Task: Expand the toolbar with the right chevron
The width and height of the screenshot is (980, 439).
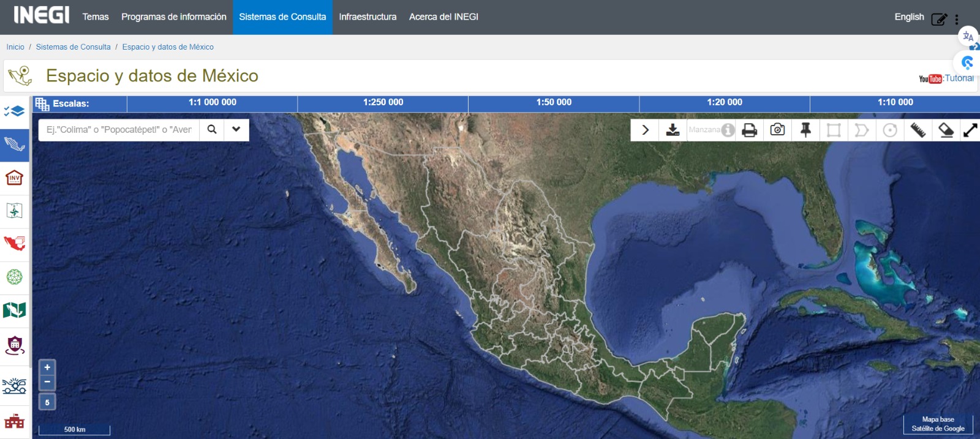Action: pyautogui.click(x=645, y=130)
